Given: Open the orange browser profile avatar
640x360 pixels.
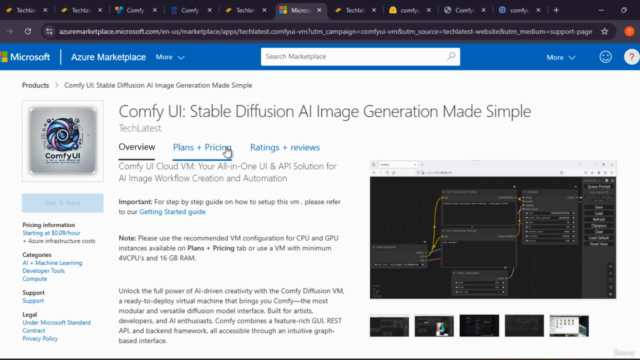Looking at the screenshot, I should 629,31.
